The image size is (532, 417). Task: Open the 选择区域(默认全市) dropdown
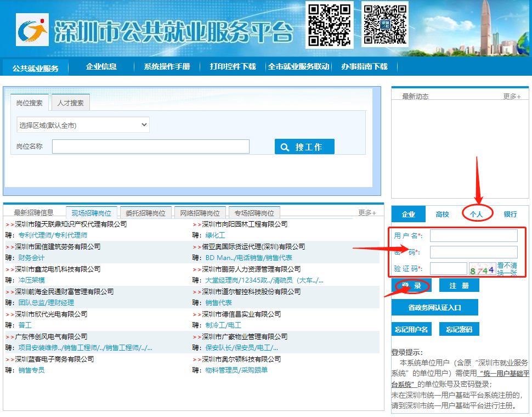point(82,125)
